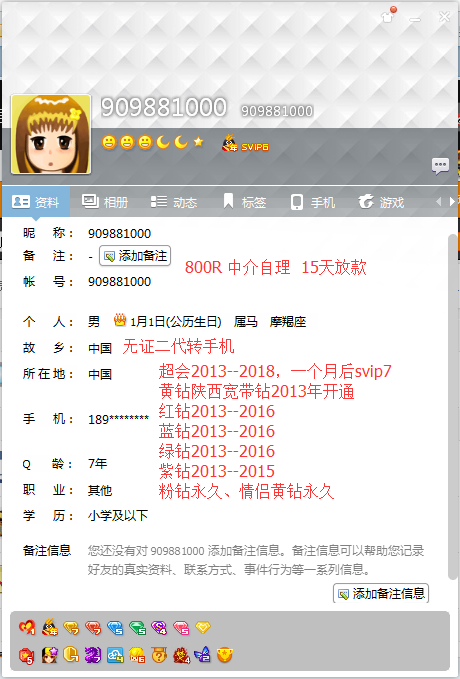The height and width of the screenshot is (679, 460).
Task: Click the pink diamond level 5 badge
Action: (181, 627)
